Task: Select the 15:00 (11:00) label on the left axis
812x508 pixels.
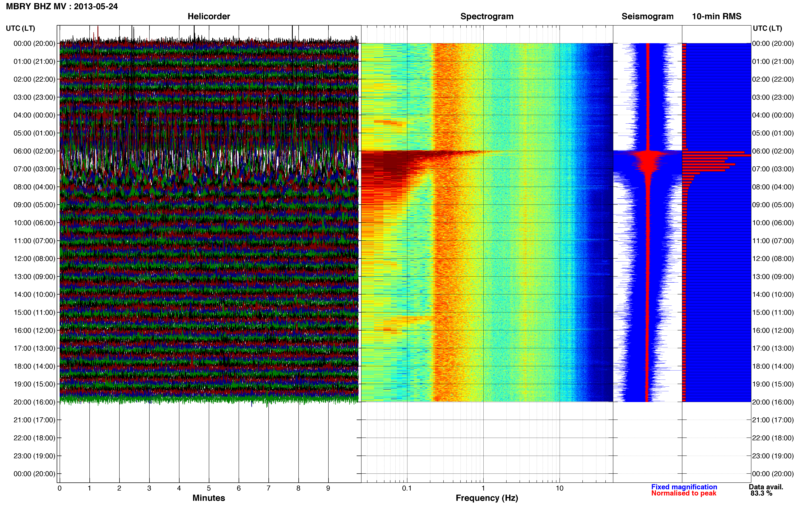Action: (x=34, y=312)
